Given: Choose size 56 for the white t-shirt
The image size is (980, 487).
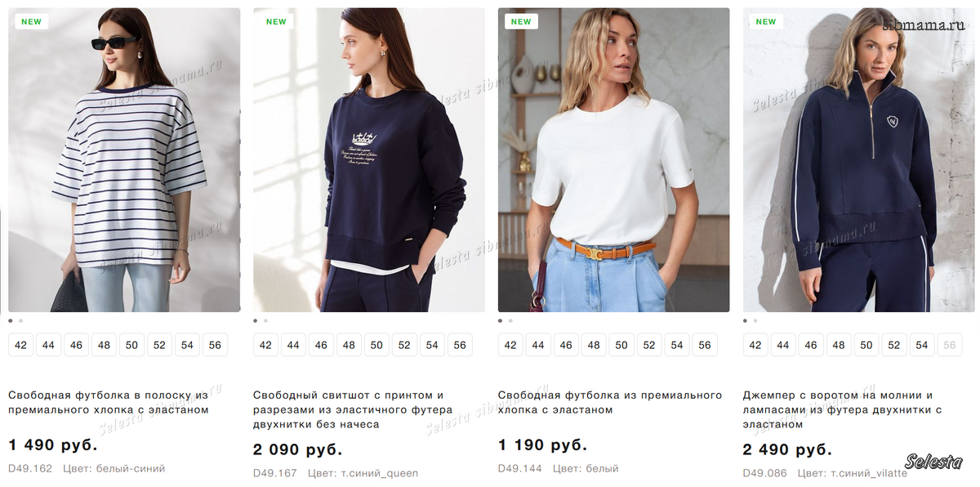Looking at the screenshot, I should coord(705,345).
